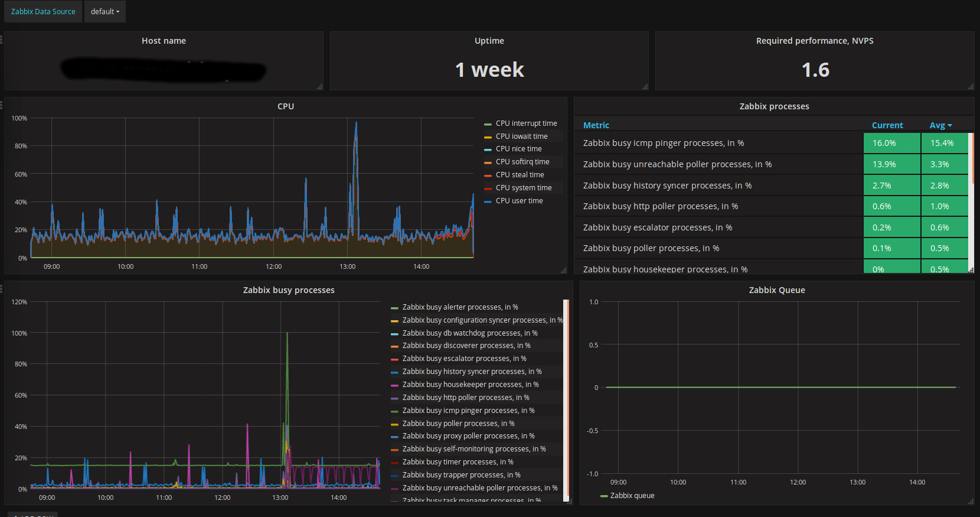The width and height of the screenshot is (980, 517).
Task: Open the row menu handle beside Host name panel
Action: 2,40
